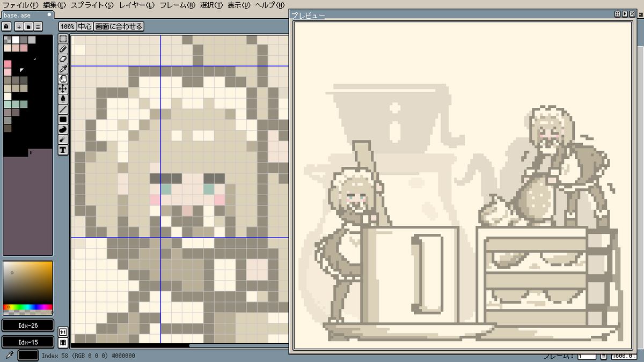Viewport: 644px width, 362px height.
Task: Open the フレーム(R) menu
Action: point(178,5)
